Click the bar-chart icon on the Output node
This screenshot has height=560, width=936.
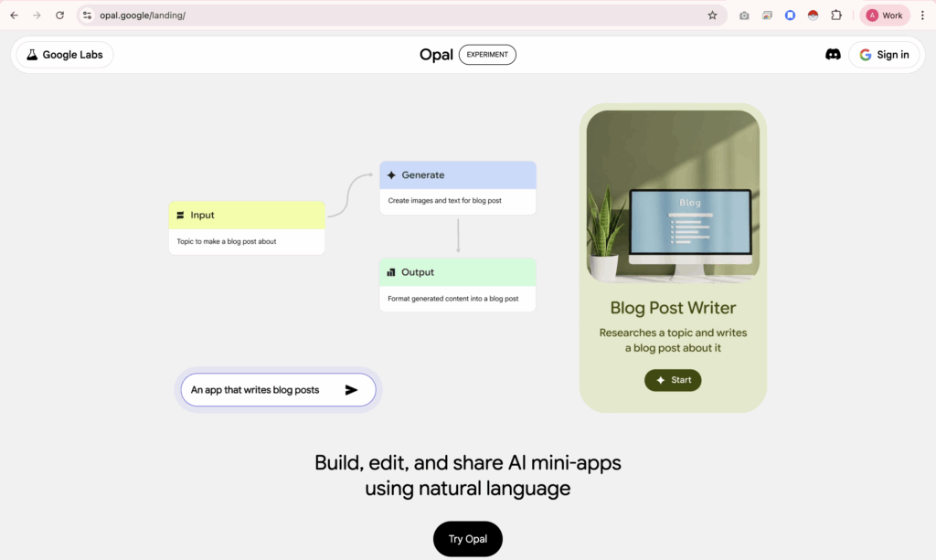tap(390, 271)
